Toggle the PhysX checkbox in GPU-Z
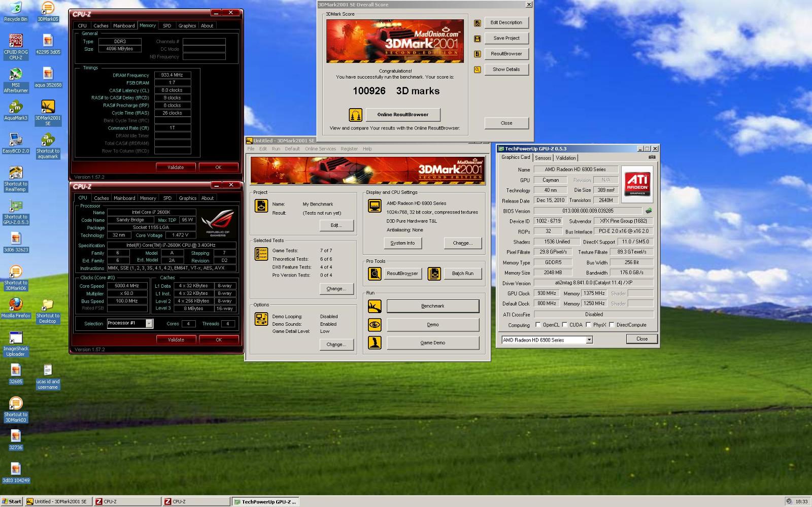This screenshot has width=812, height=507. (588, 325)
